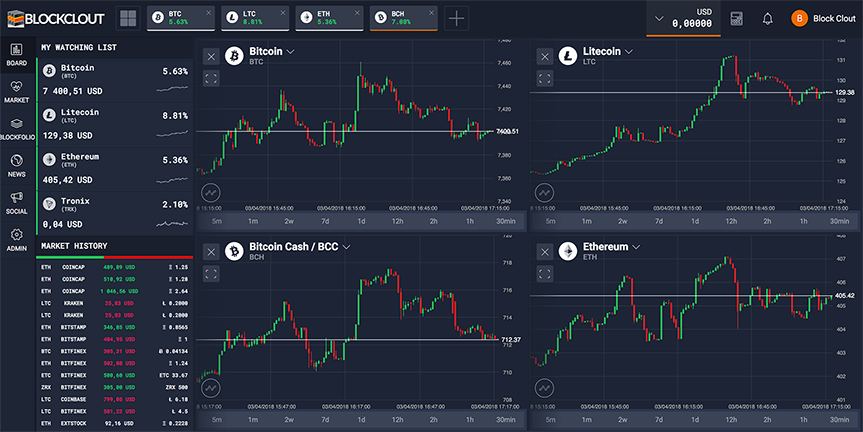
Task: Click the grid layout icon
Action: click(128, 18)
